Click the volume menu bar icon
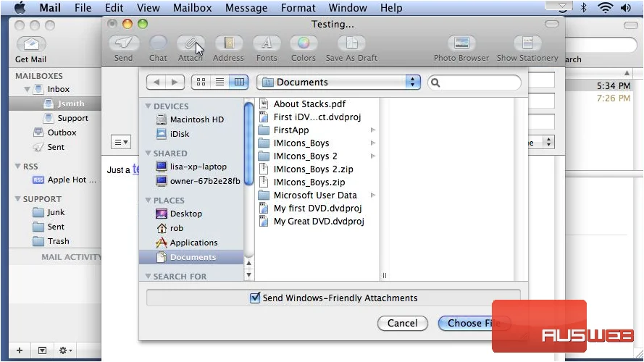This screenshot has height=362, width=644. click(626, 8)
